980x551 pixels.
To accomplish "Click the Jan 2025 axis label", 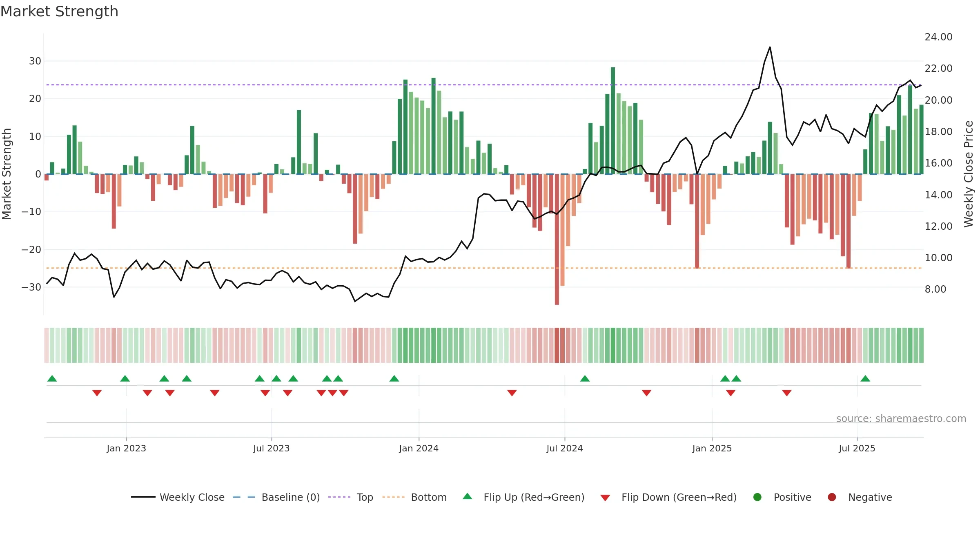I will coord(712,448).
